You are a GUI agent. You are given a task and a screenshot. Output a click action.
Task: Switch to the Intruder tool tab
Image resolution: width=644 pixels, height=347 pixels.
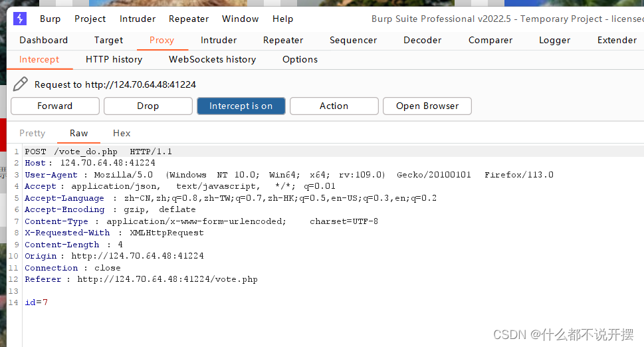click(x=219, y=41)
